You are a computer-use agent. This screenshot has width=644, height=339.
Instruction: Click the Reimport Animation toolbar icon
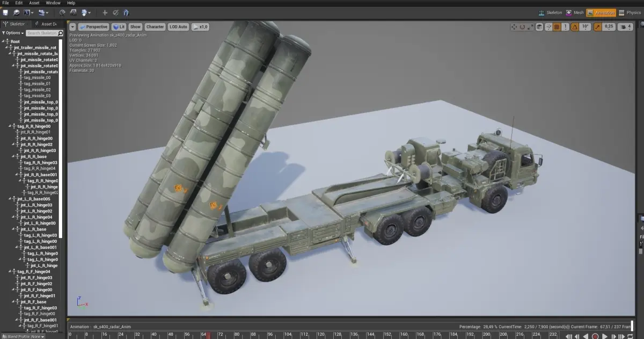pyautogui.click(x=62, y=12)
